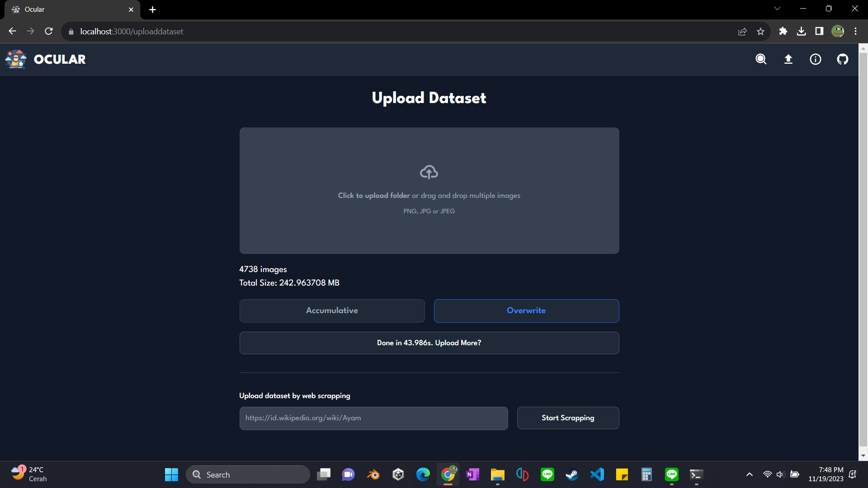The width and height of the screenshot is (868, 488).
Task: Select the Overwrite upload mode
Action: (x=526, y=310)
